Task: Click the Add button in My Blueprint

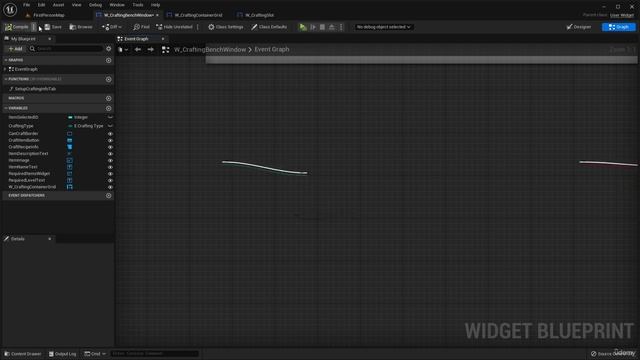Action: 16,49
